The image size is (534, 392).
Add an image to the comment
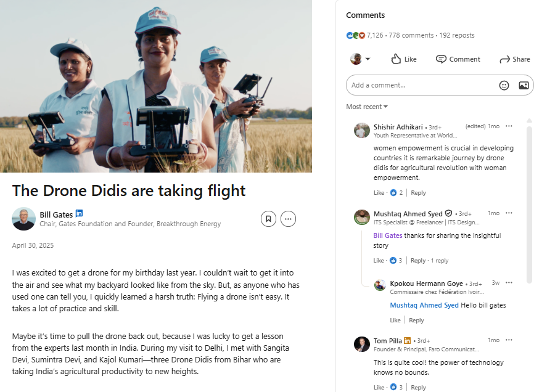524,85
